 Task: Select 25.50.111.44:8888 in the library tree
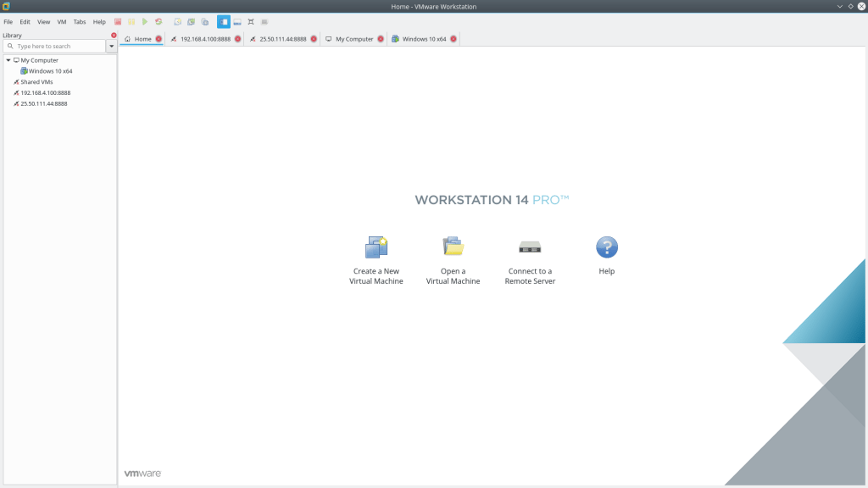pyautogui.click(x=44, y=103)
